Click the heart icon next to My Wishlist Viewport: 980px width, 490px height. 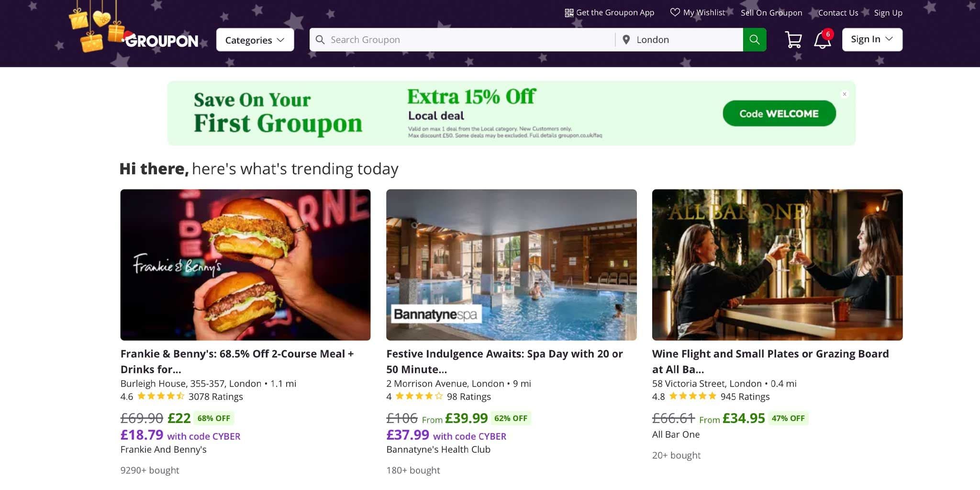(675, 12)
